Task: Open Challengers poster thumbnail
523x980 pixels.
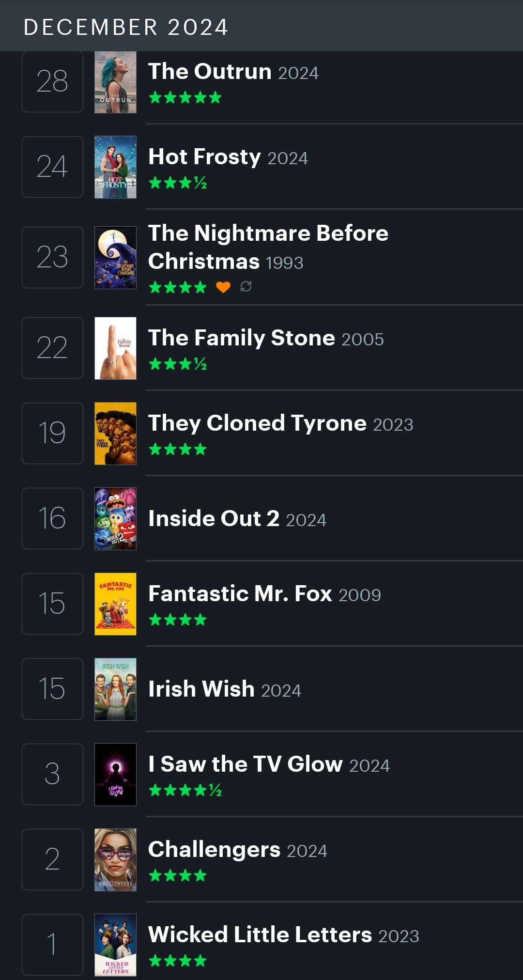Action: 115,860
